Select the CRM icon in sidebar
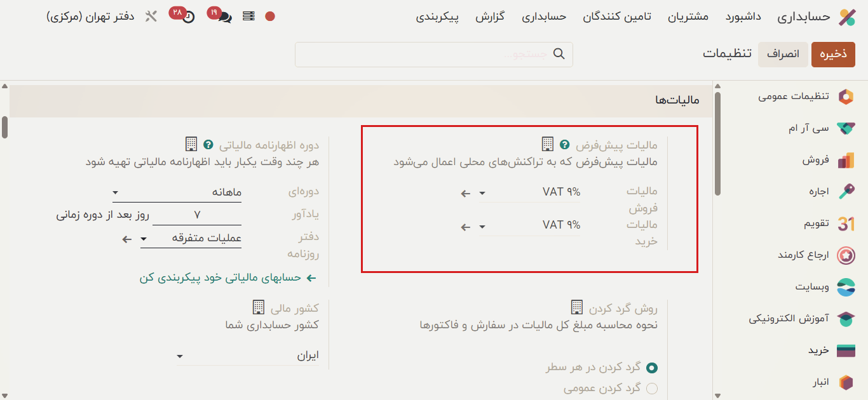 [846, 128]
